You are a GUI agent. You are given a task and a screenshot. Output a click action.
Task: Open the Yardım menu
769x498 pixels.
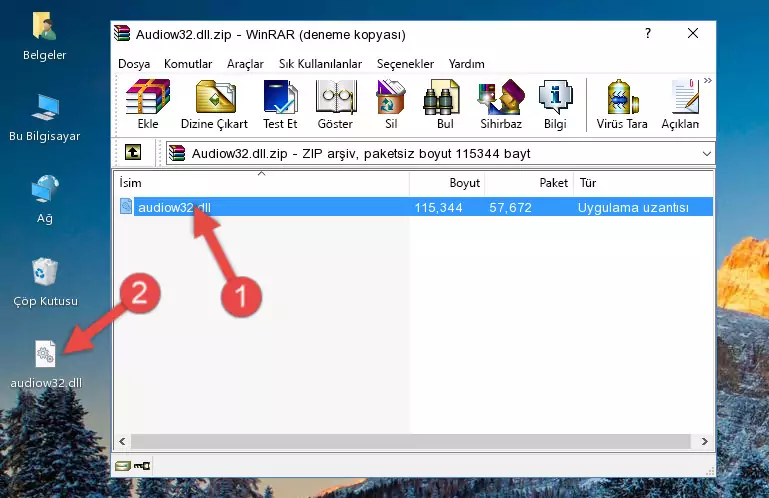[466, 64]
